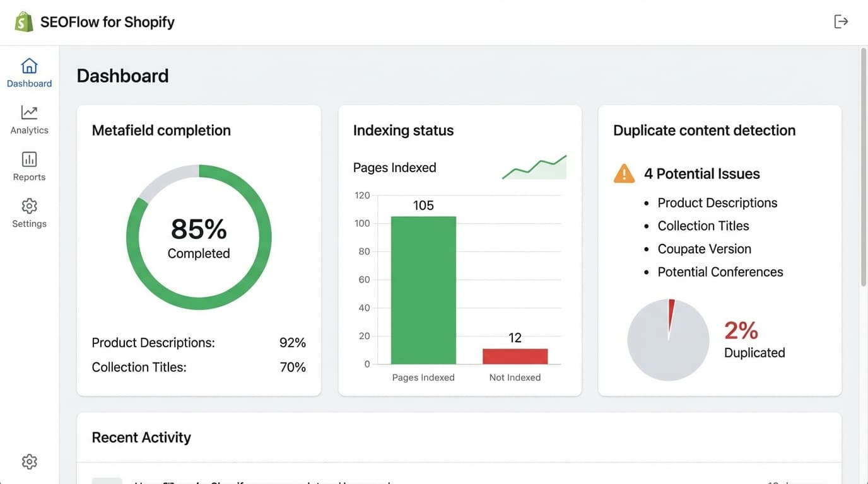
Task: Click the green Pages Indexed bar
Action: click(x=423, y=290)
